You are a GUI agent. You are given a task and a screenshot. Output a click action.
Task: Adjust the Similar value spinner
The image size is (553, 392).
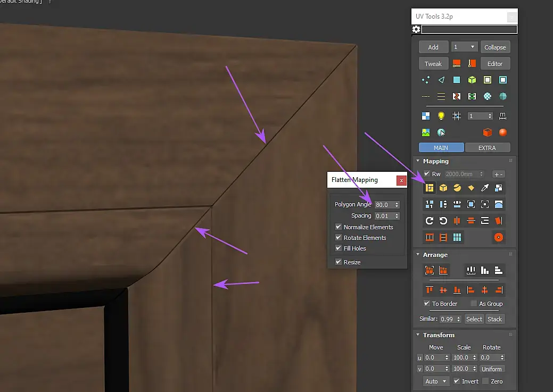pyautogui.click(x=458, y=319)
